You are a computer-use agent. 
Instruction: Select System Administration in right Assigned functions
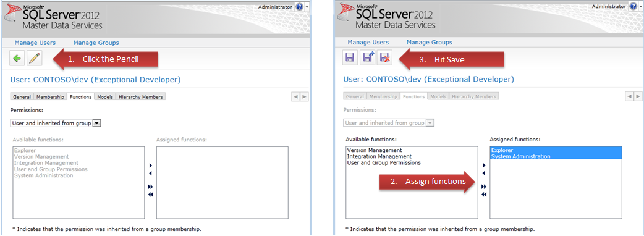[x=556, y=156]
